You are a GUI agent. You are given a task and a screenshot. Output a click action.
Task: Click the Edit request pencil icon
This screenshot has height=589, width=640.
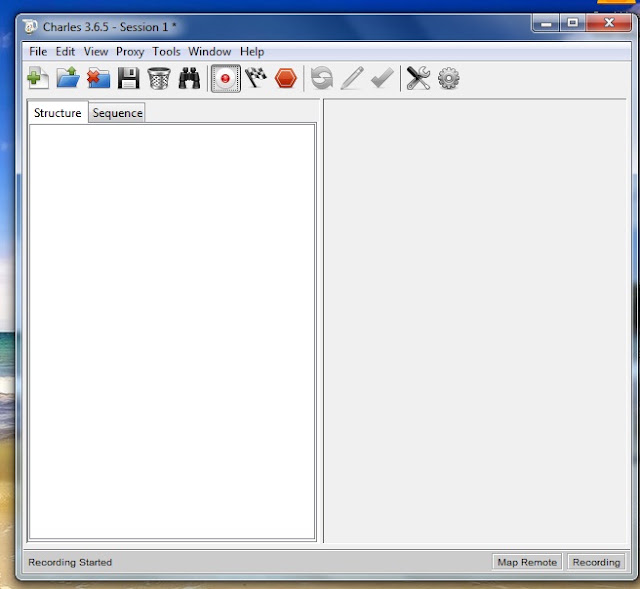coord(352,78)
